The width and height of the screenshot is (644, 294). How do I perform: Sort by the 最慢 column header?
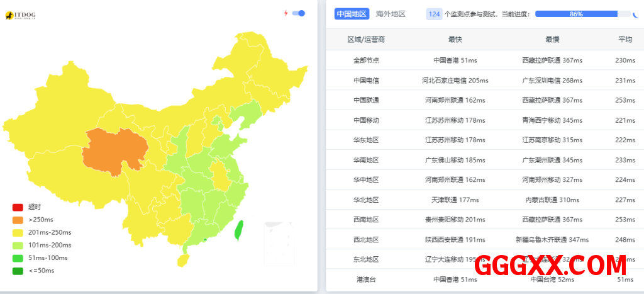pyautogui.click(x=552, y=40)
